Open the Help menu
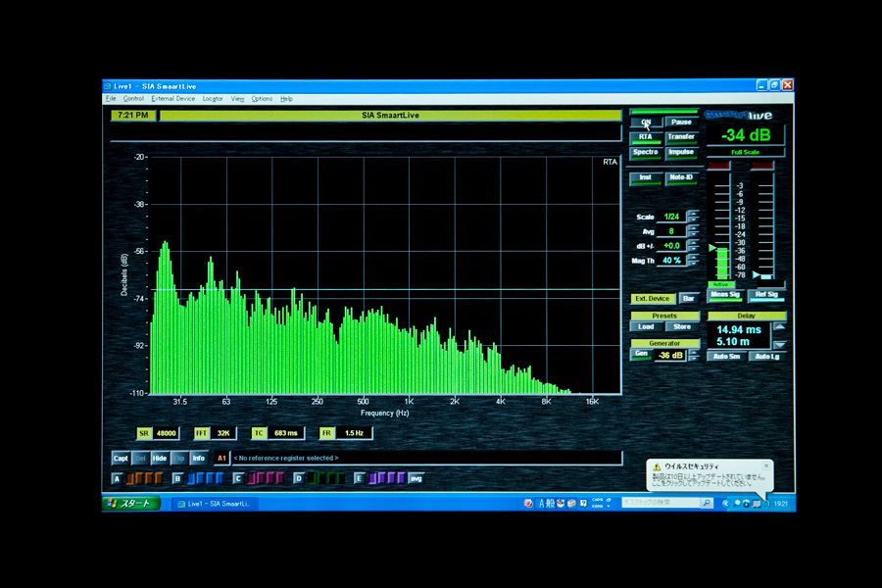 pos(286,98)
